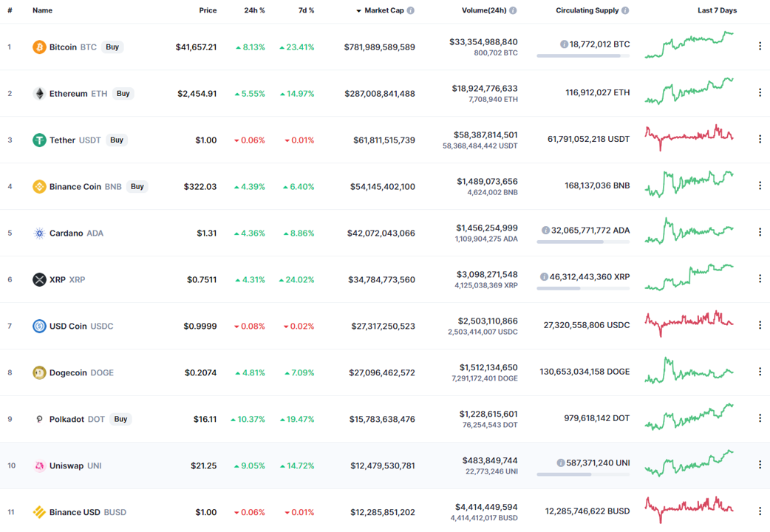
Task: Click Cardano circulating supply progress bar
Action: tap(583, 242)
